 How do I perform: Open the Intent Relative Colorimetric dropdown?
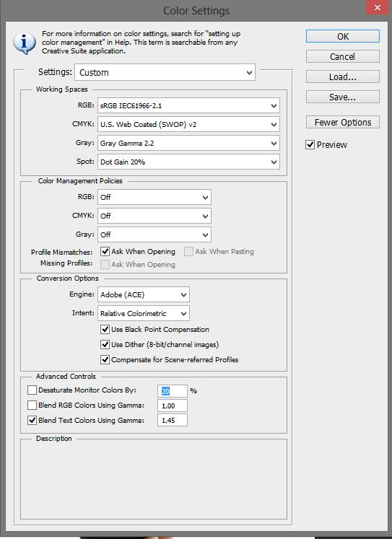pos(144,313)
